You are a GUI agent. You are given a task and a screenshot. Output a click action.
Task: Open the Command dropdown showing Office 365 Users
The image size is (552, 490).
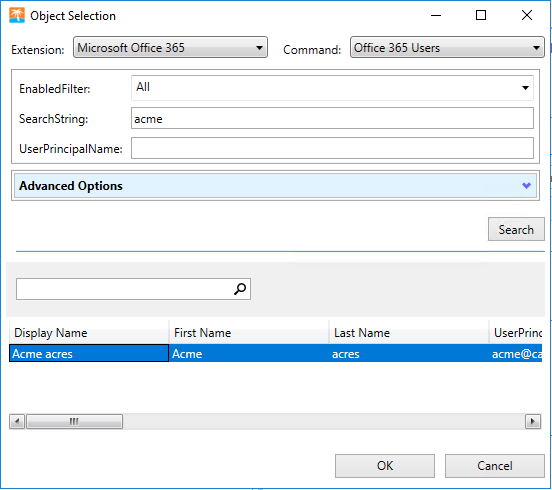(447, 47)
